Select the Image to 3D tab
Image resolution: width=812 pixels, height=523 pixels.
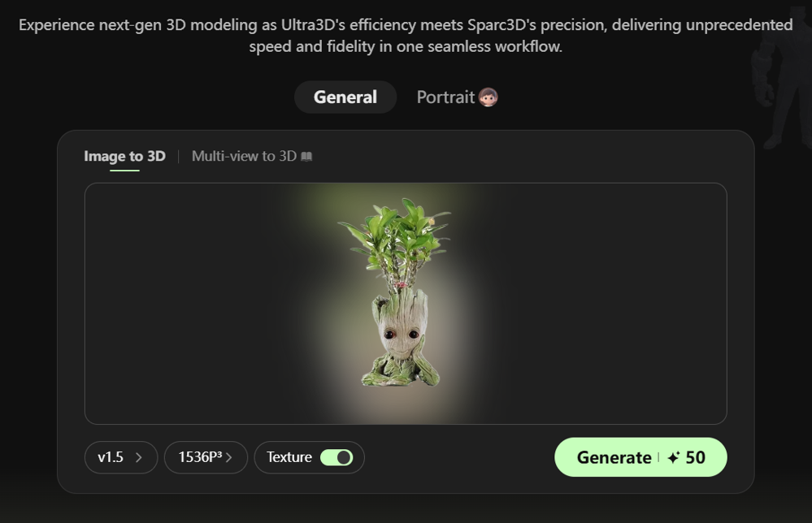[124, 156]
